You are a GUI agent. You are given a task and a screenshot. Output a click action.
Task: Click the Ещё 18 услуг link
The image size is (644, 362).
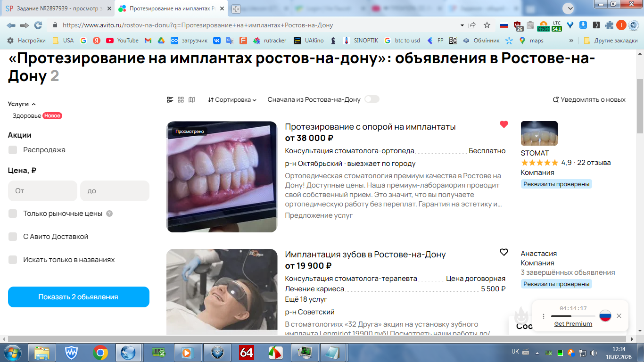coord(306,299)
